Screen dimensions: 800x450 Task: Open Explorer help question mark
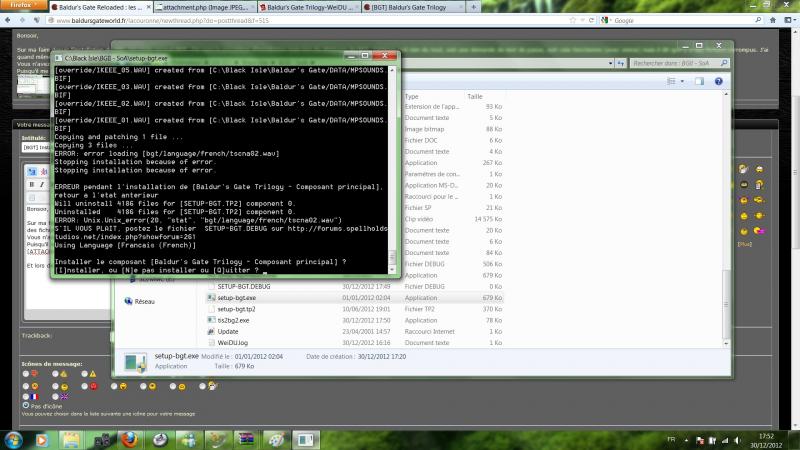[x=718, y=82]
